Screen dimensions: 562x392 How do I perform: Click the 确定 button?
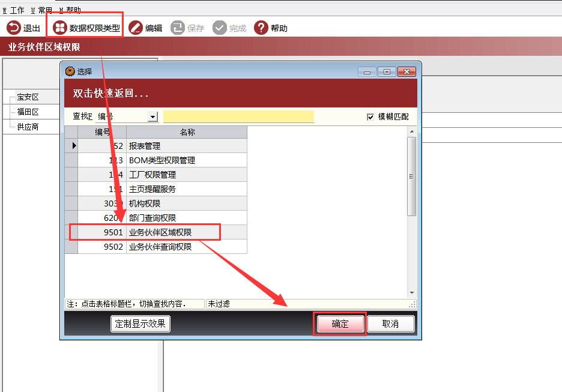[340, 324]
